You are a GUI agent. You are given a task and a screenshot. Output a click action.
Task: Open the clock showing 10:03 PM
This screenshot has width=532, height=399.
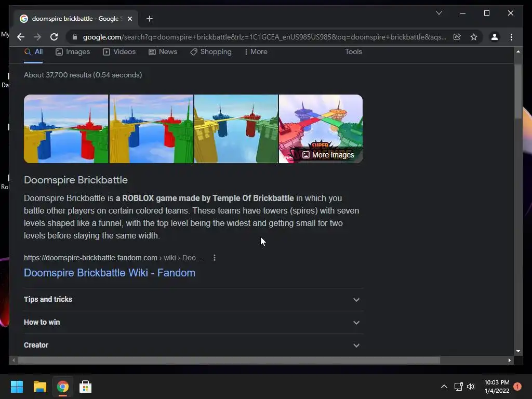[x=497, y=387]
